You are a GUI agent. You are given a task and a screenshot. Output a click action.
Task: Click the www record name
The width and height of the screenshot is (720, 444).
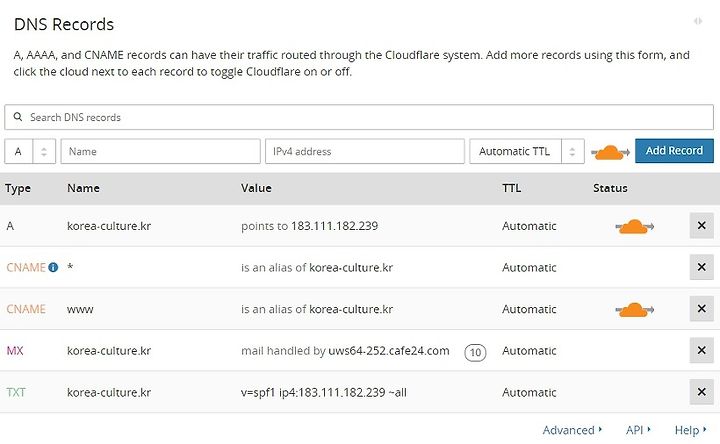point(80,309)
